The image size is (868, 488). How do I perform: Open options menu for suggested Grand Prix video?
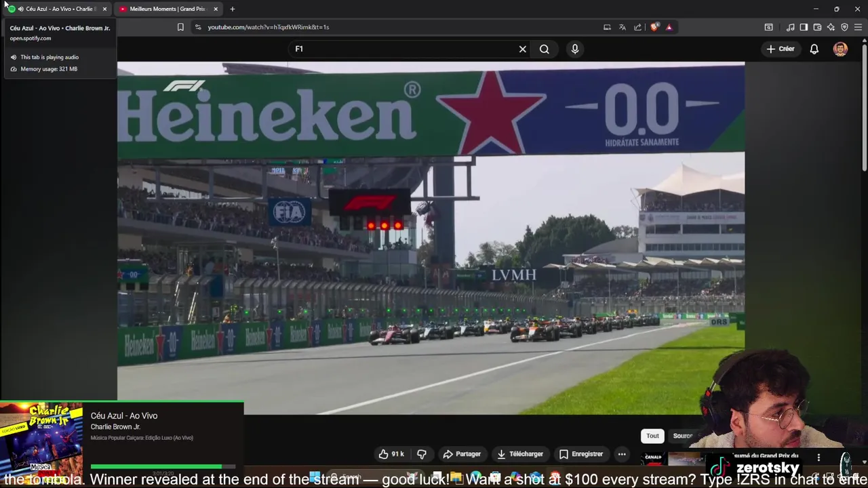818,457
